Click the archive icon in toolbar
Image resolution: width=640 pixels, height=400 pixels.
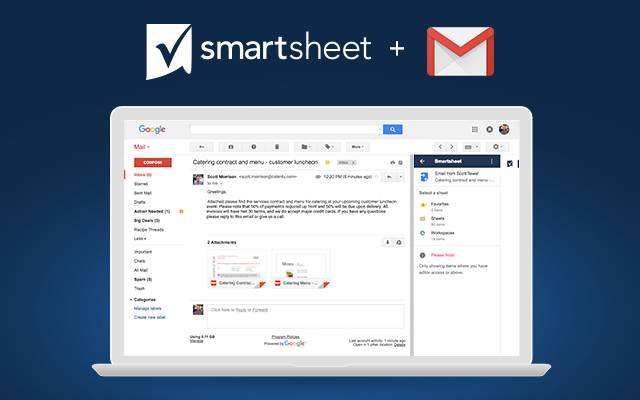(232, 147)
